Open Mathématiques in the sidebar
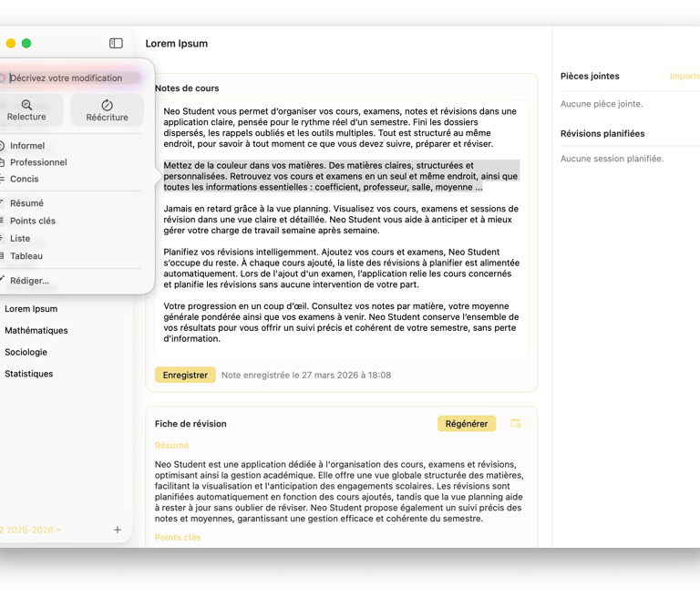This screenshot has width=700, height=598. [36, 331]
